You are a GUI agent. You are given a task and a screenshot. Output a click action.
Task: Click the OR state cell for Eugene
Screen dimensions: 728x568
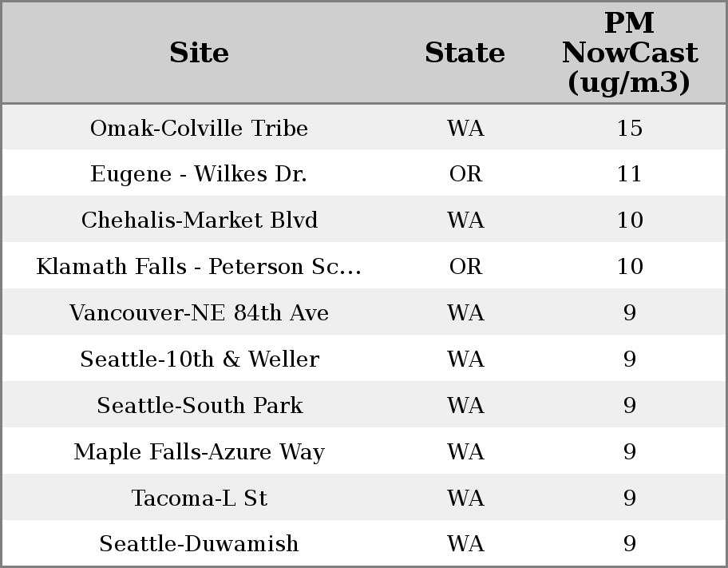tap(465, 174)
